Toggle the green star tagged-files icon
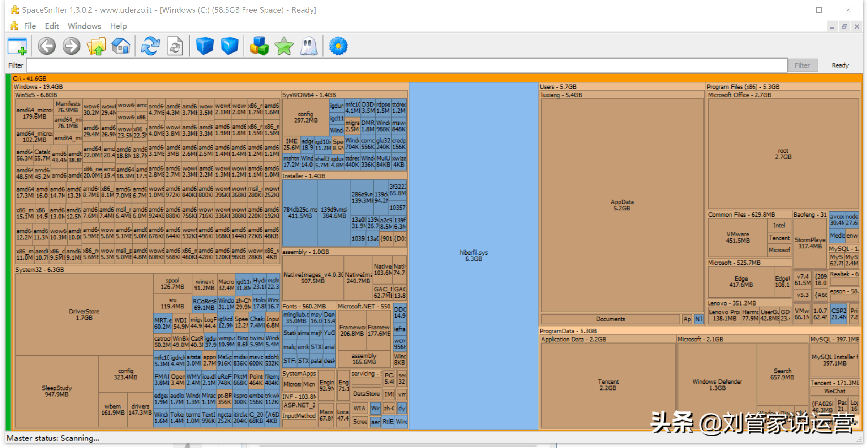 [x=284, y=46]
